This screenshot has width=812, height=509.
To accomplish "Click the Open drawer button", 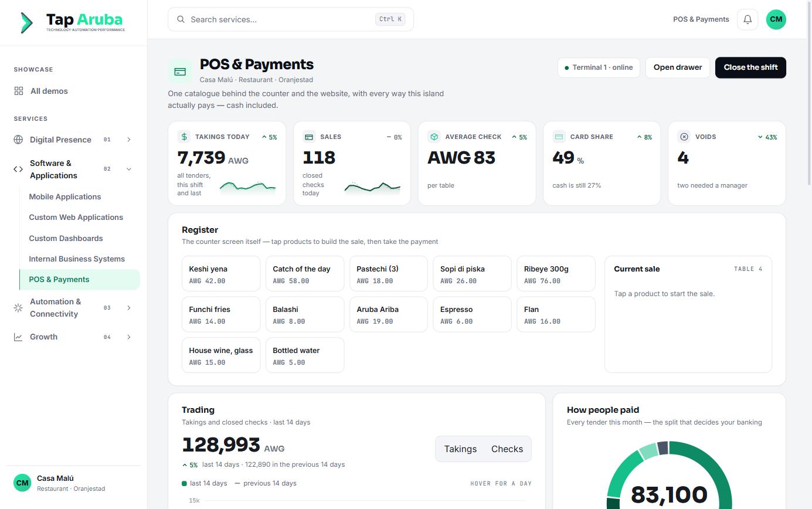I will (x=678, y=67).
